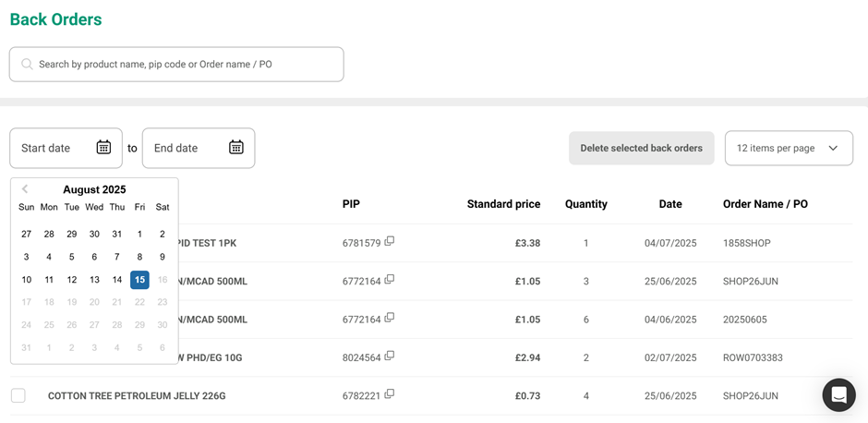The width and height of the screenshot is (868, 423).
Task: Click the End date field
Action: (185, 148)
